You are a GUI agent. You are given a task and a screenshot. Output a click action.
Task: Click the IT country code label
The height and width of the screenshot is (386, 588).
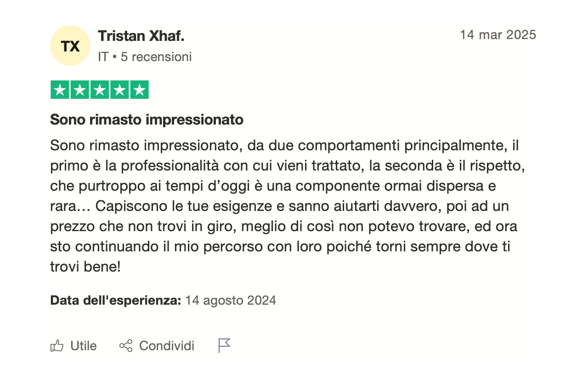pyautogui.click(x=103, y=57)
